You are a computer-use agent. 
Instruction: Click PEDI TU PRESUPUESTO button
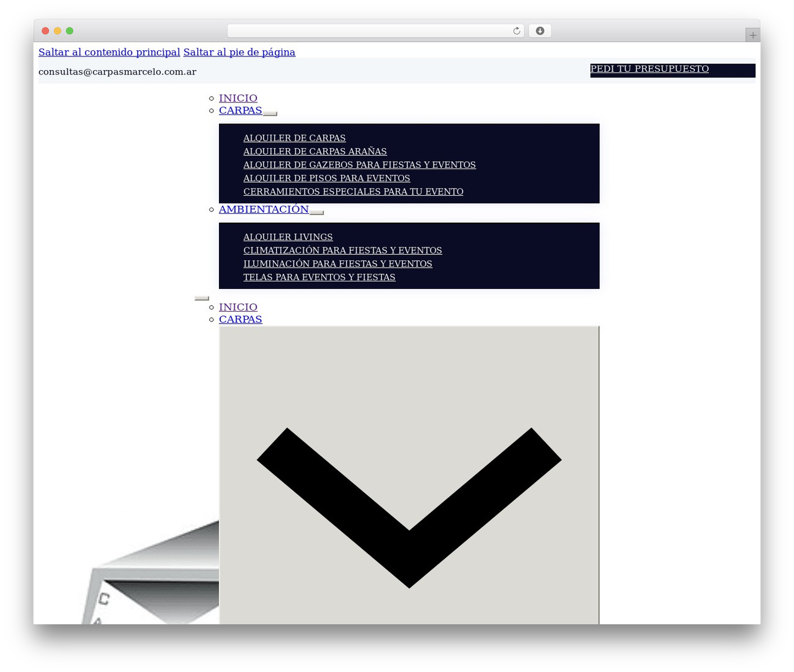click(672, 70)
